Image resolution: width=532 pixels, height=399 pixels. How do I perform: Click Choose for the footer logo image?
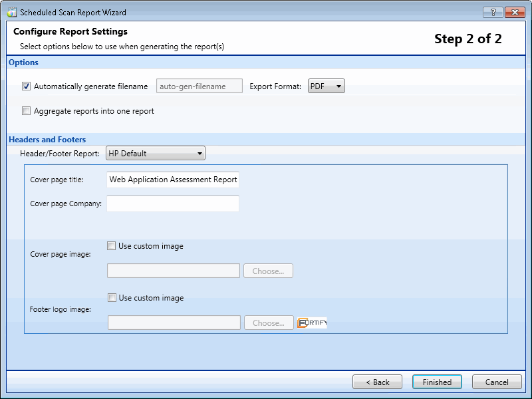pyautogui.click(x=268, y=322)
